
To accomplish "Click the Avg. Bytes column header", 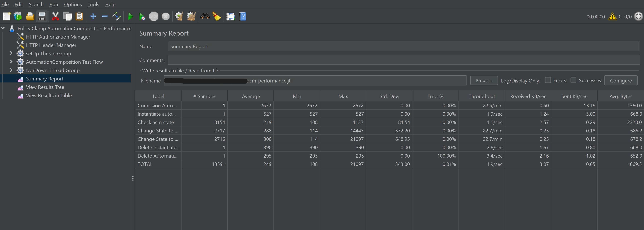I will [621, 96].
